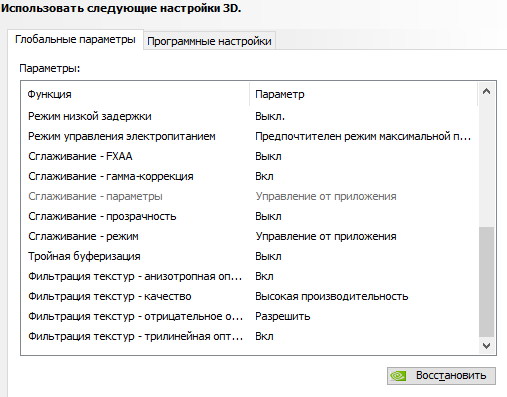
Task: Open the Программные настройки tab
Action: click(209, 41)
